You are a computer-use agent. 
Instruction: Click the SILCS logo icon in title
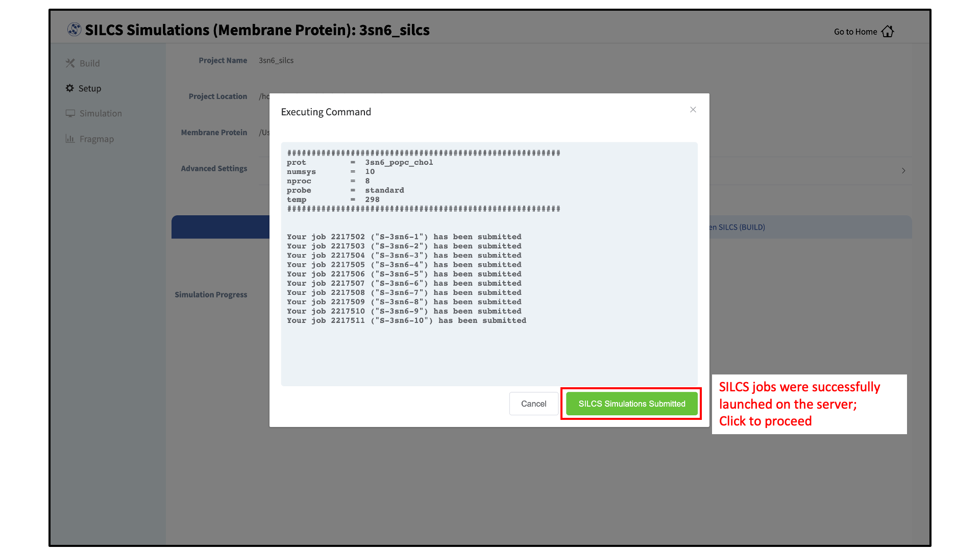[x=75, y=30]
